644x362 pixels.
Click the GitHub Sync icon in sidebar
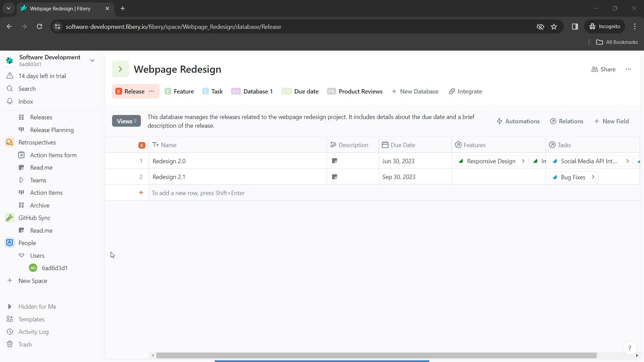(10, 218)
